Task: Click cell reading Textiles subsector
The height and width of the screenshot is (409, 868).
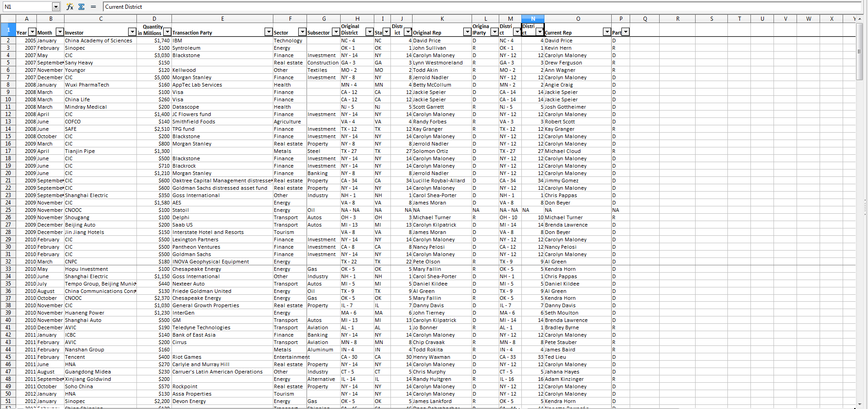Action: pos(323,70)
